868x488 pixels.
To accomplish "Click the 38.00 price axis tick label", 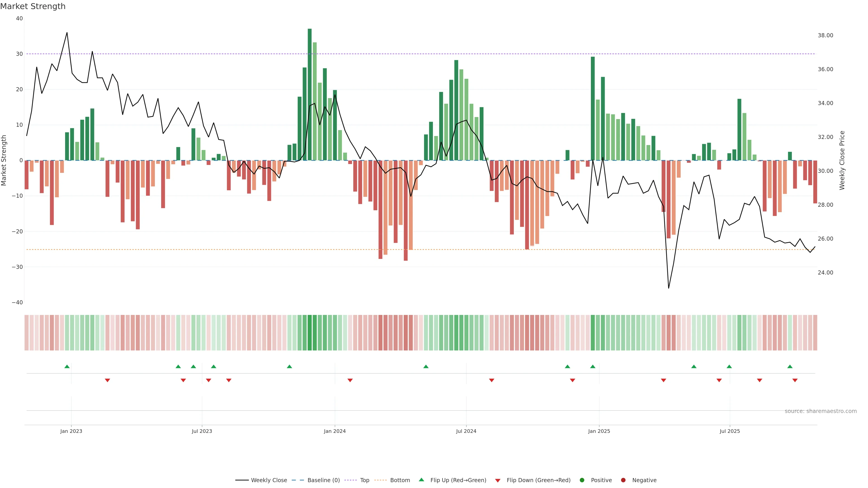I will click(x=825, y=35).
